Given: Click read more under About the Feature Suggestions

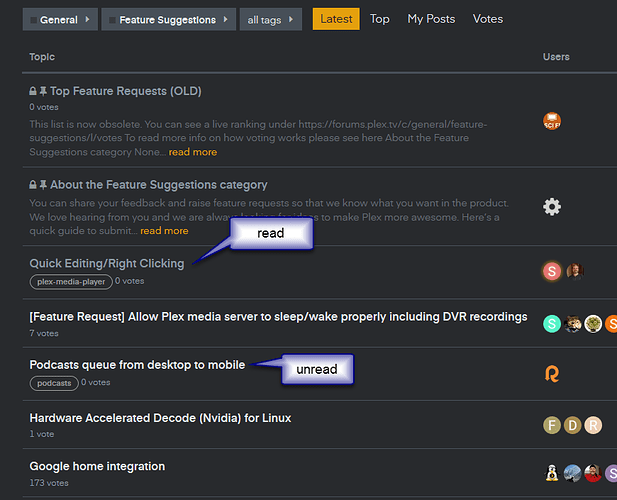Looking at the screenshot, I should click(x=164, y=231).
